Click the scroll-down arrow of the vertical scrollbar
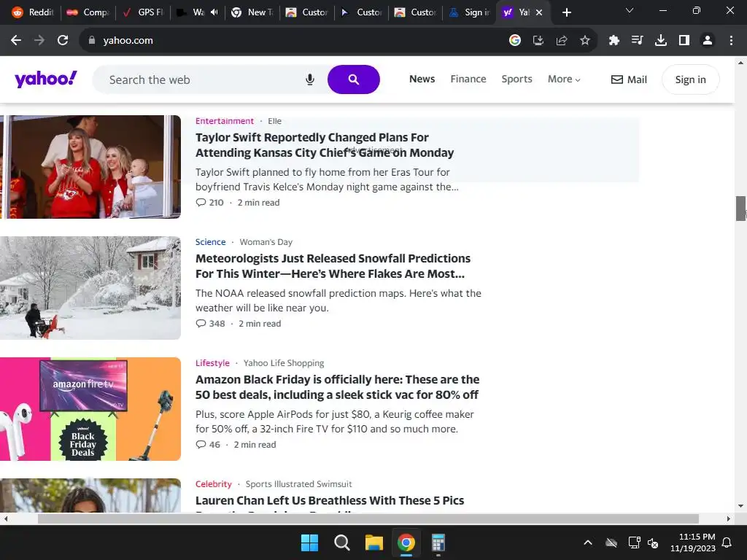 [x=740, y=506]
